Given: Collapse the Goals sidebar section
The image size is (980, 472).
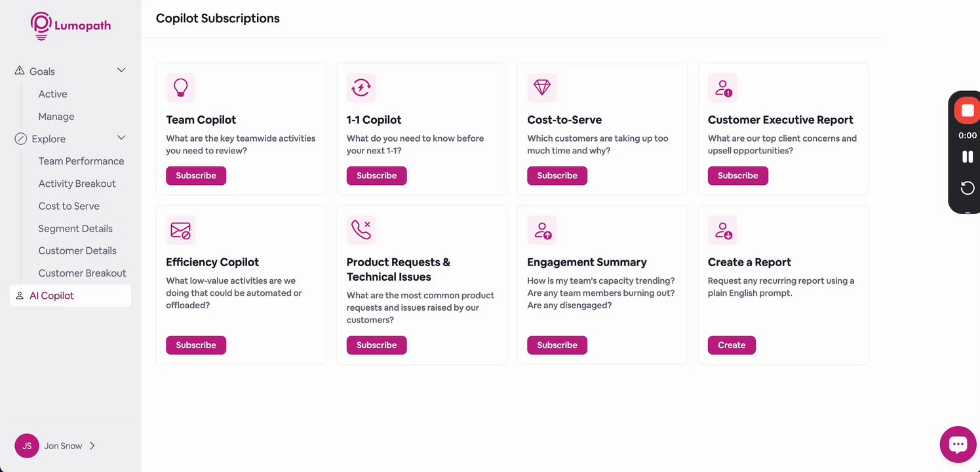Looking at the screenshot, I should (x=121, y=71).
